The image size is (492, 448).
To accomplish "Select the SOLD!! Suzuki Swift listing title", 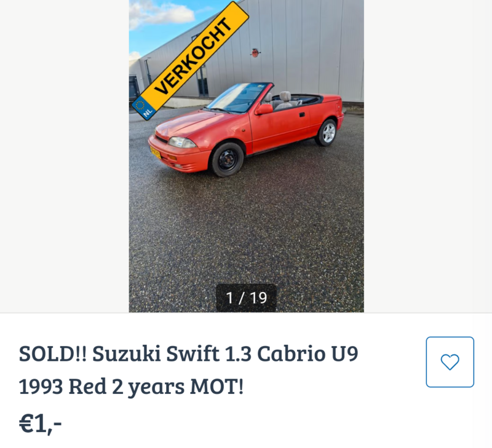I will [x=188, y=370].
